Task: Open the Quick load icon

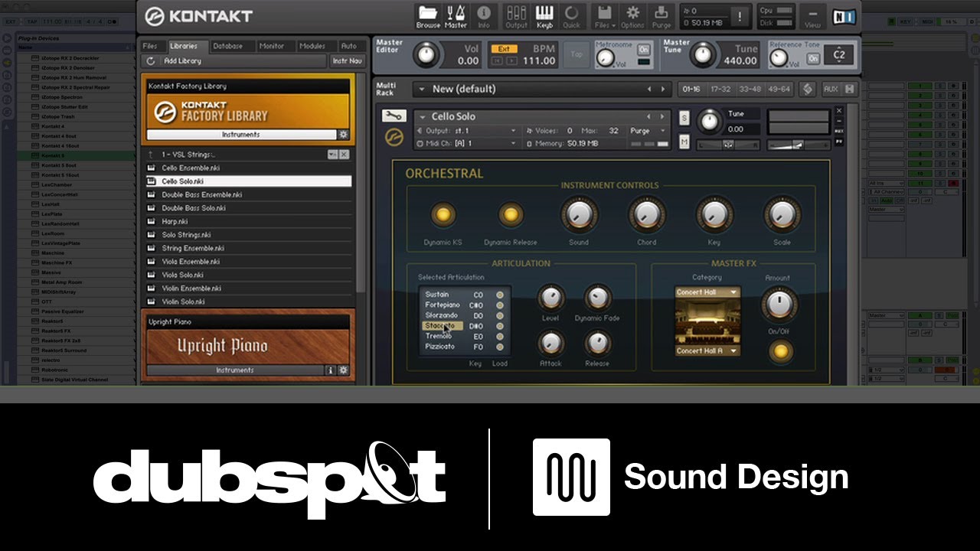Action: coord(571,15)
